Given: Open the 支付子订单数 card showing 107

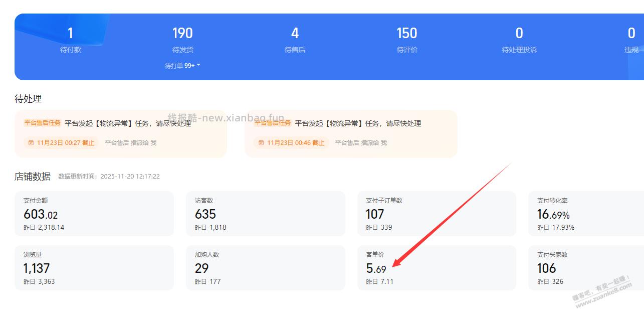Looking at the screenshot, I should [437, 214].
